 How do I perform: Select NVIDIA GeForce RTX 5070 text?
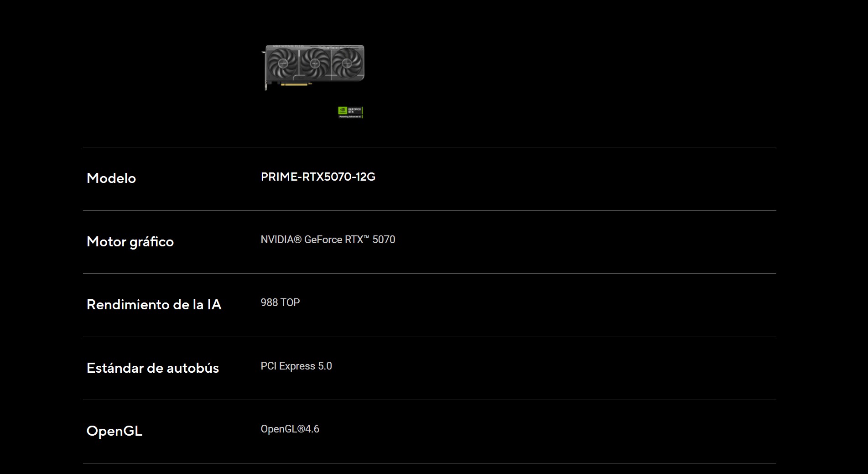tap(328, 240)
